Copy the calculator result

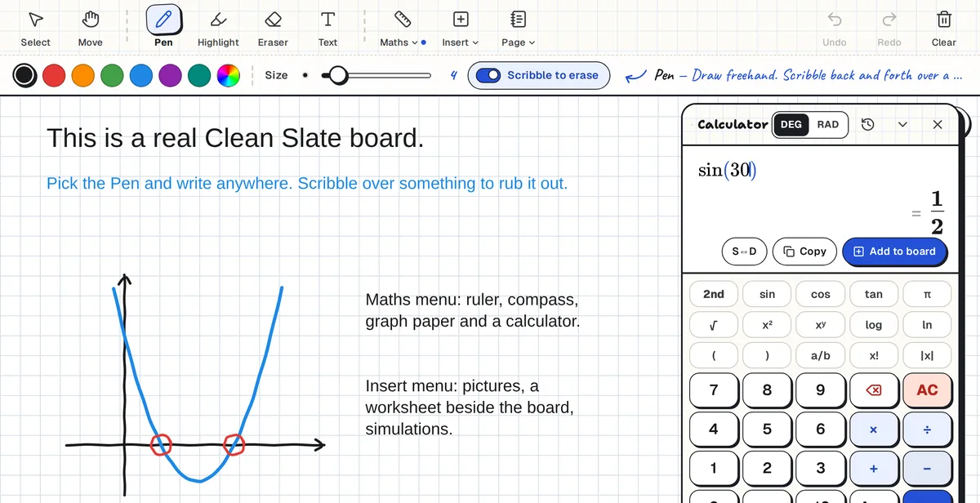click(804, 251)
